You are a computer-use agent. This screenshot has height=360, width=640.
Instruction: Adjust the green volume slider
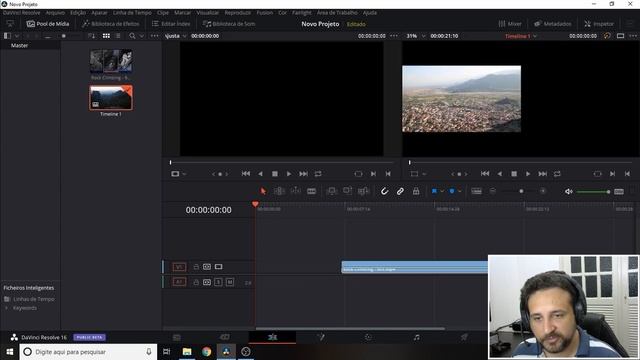tap(593, 191)
